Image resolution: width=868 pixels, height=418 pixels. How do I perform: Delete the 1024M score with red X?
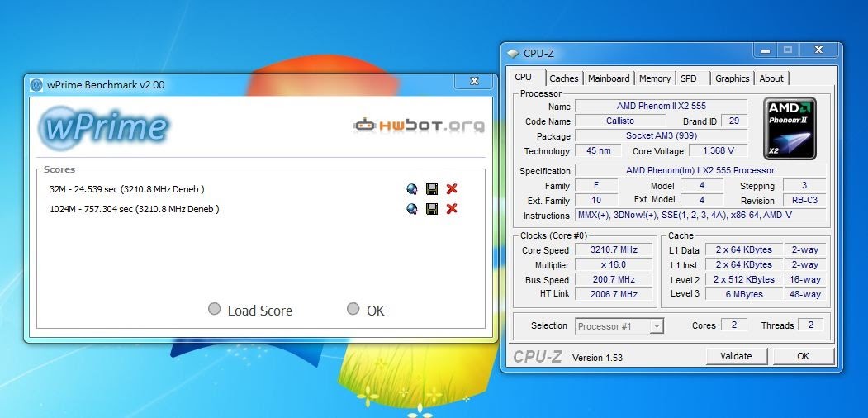pyautogui.click(x=452, y=209)
